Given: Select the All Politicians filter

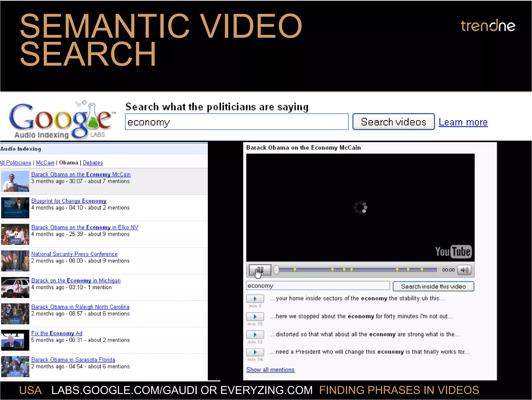Looking at the screenshot, I should click(16, 163).
